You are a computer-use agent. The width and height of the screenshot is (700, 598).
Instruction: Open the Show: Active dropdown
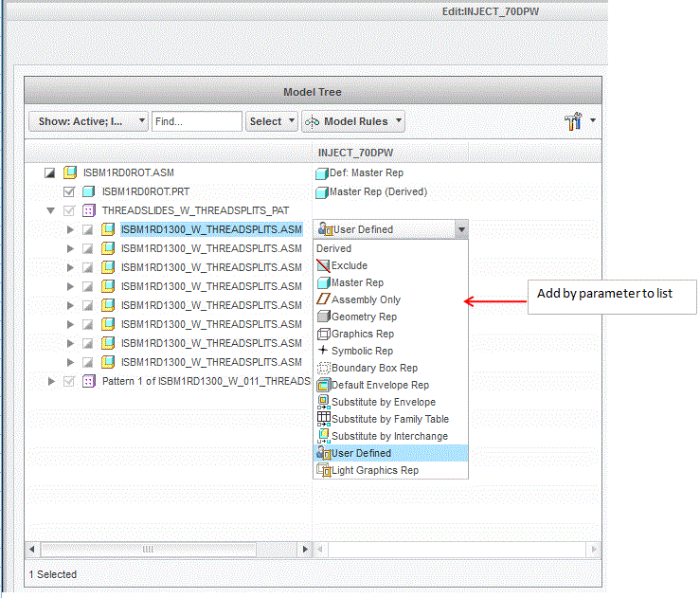(x=88, y=121)
